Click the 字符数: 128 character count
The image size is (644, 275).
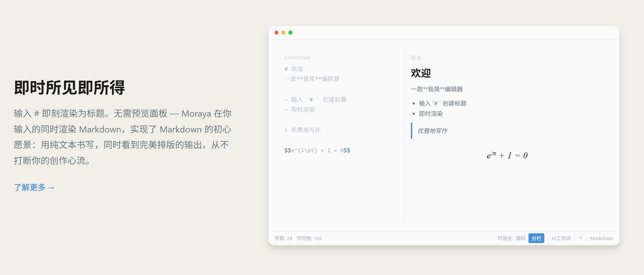click(x=309, y=238)
